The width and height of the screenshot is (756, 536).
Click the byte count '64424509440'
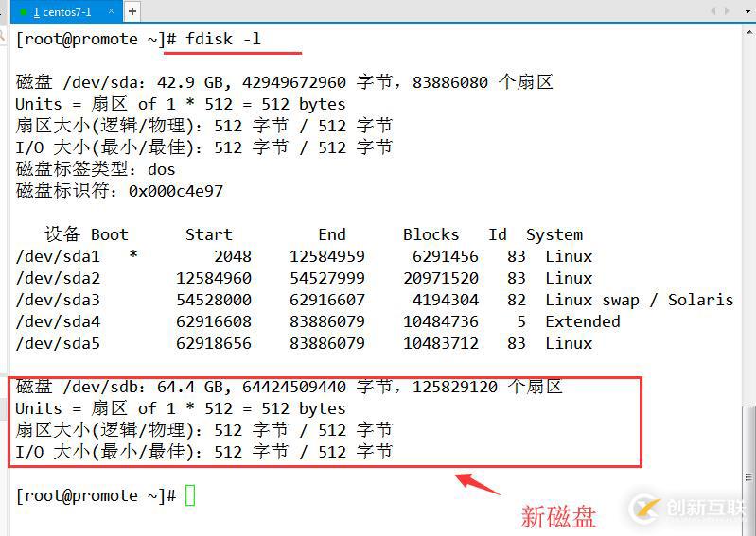(x=294, y=387)
